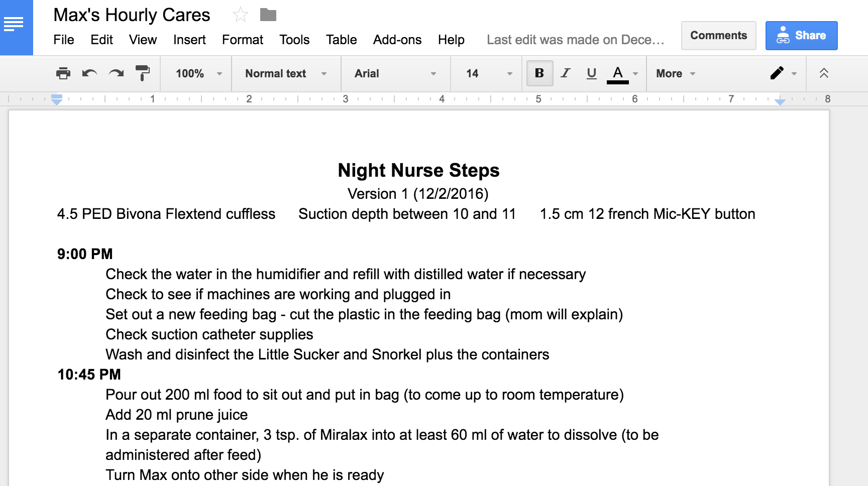Toggle bold formatting

point(540,73)
